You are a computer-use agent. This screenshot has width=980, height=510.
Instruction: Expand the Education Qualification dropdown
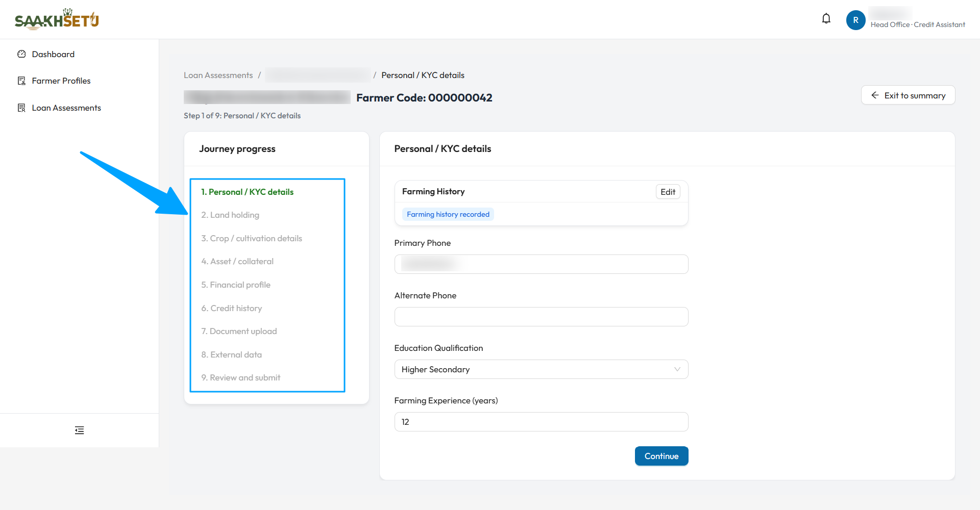click(541, 369)
